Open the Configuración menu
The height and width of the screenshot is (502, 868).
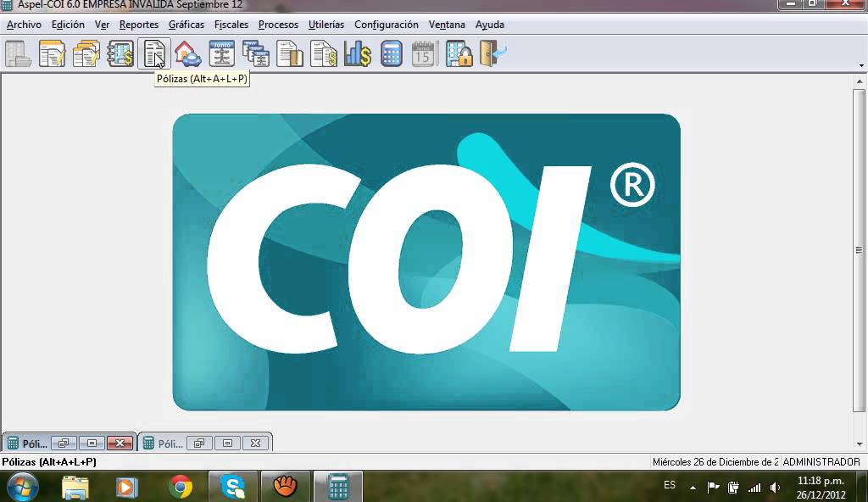tap(387, 25)
